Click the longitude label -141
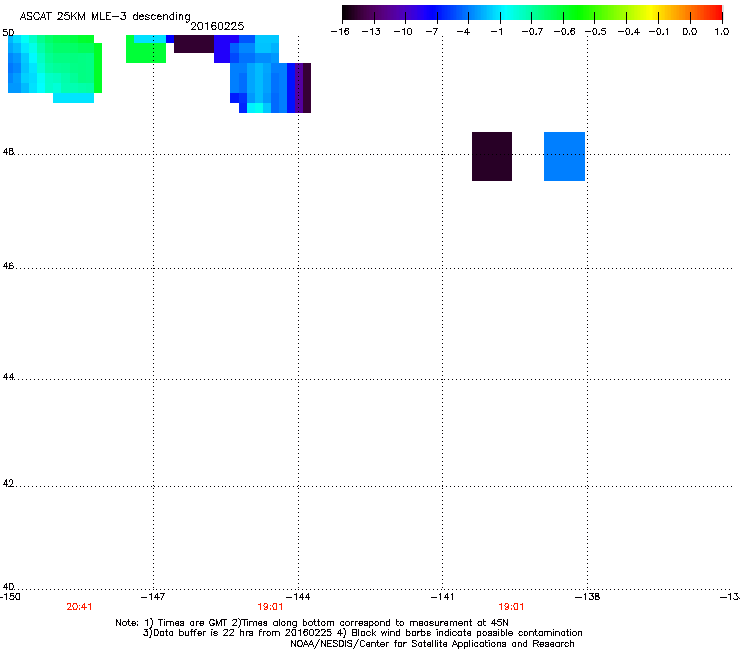The height and width of the screenshot is (650, 740). click(x=443, y=597)
